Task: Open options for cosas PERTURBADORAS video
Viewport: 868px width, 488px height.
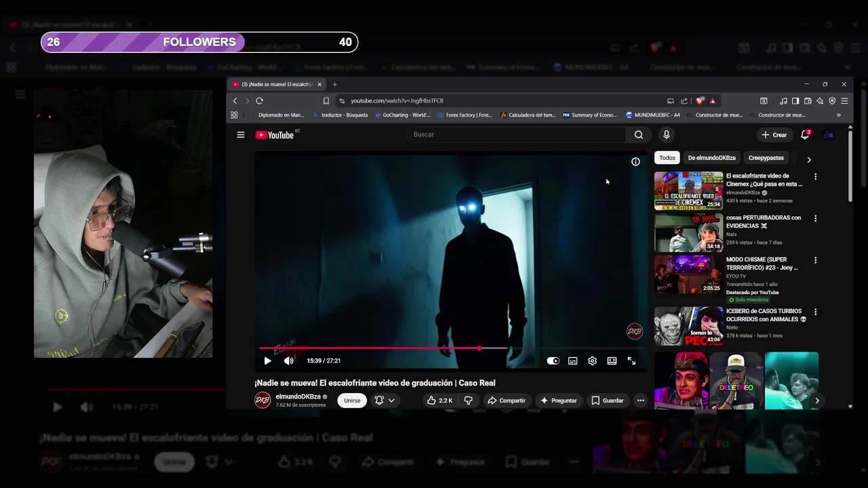Action: [x=815, y=219]
